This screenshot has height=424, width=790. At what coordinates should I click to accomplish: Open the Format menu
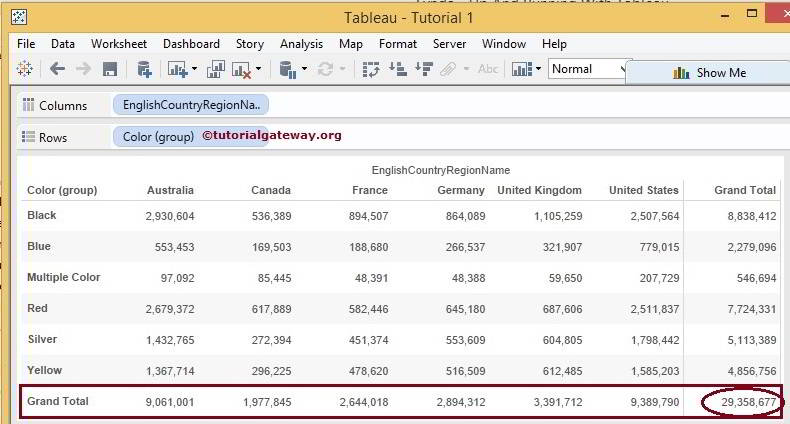[x=398, y=44]
